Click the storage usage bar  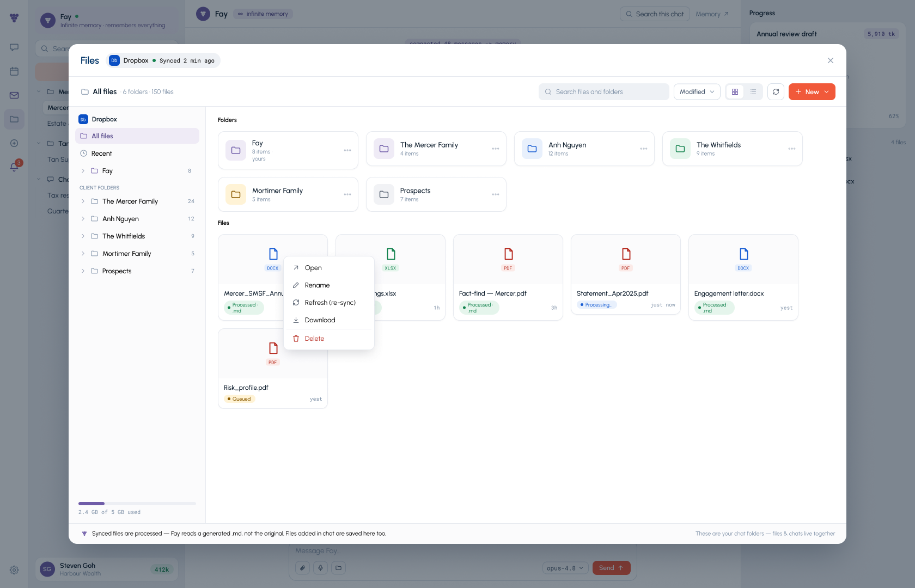coord(137,504)
